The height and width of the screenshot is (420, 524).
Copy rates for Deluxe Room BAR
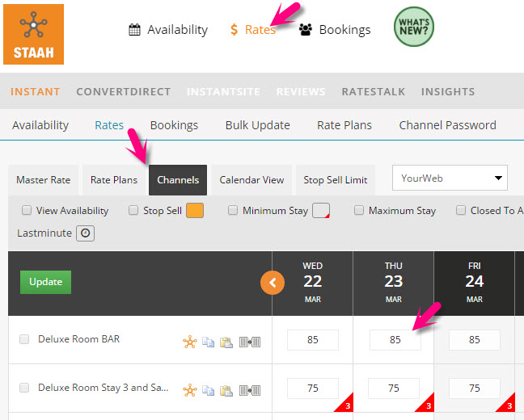pyautogui.click(x=208, y=342)
